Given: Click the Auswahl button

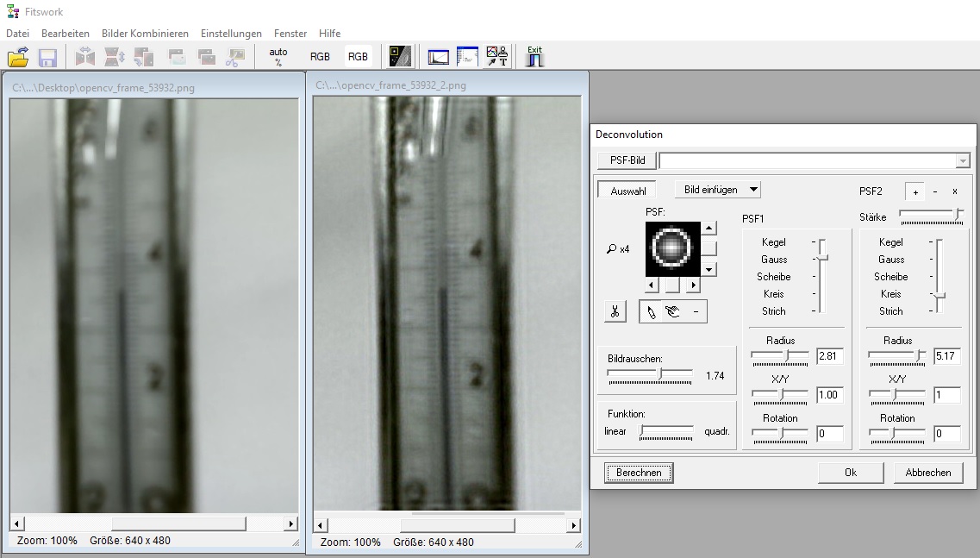Looking at the screenshot, I should 627,191.
